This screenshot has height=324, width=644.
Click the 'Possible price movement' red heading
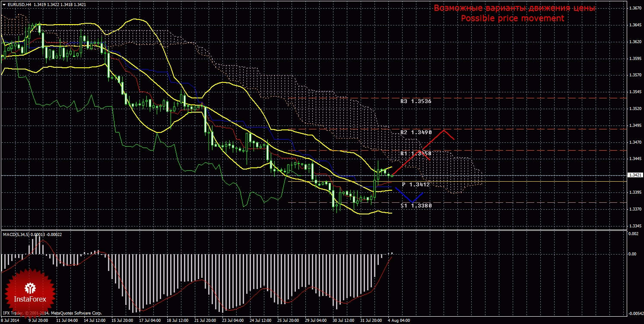coord(512,19)
